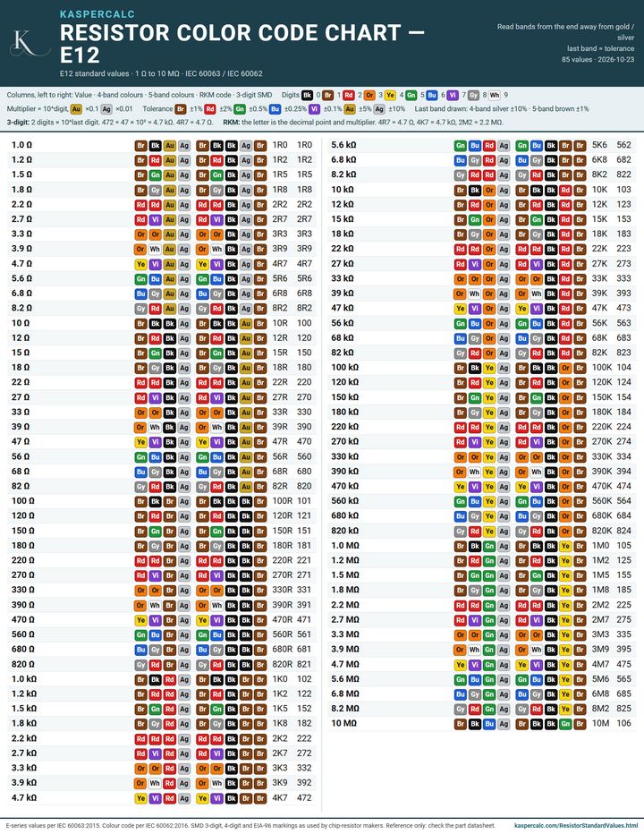Click the SMD code '472'
The image size is (644, 834).
tap(304, 798)
